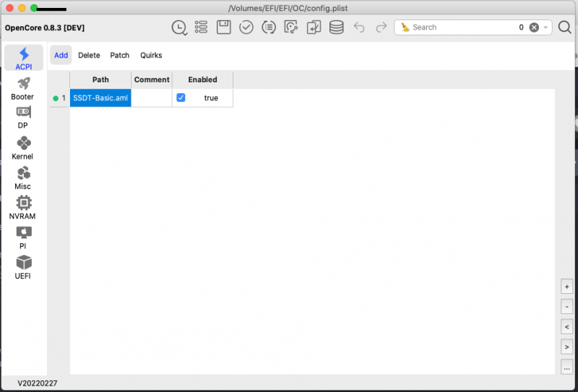The image size is (578, 392).
Task: Click the two-documents arrow icon
Action: (314, 27)
